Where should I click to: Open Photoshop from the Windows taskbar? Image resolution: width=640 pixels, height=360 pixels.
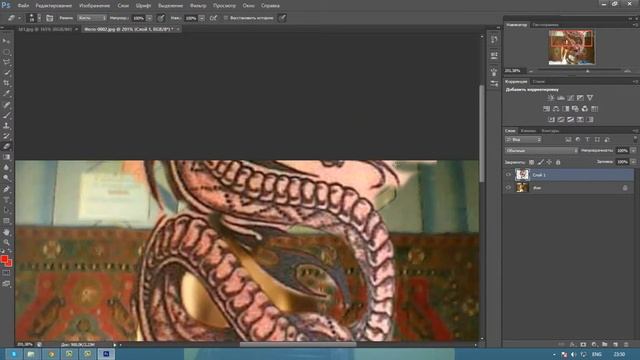(x=106, y=354)
